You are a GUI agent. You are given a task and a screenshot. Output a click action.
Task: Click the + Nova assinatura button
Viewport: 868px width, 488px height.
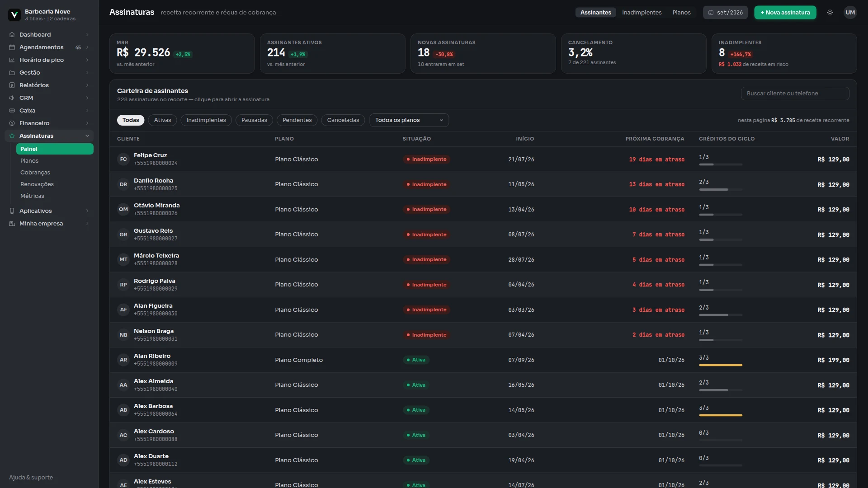[x=785, y=13]
